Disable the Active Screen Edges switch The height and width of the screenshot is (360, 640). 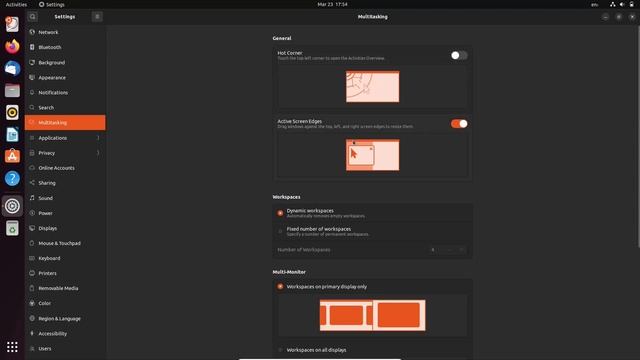(x=459, y=124)
